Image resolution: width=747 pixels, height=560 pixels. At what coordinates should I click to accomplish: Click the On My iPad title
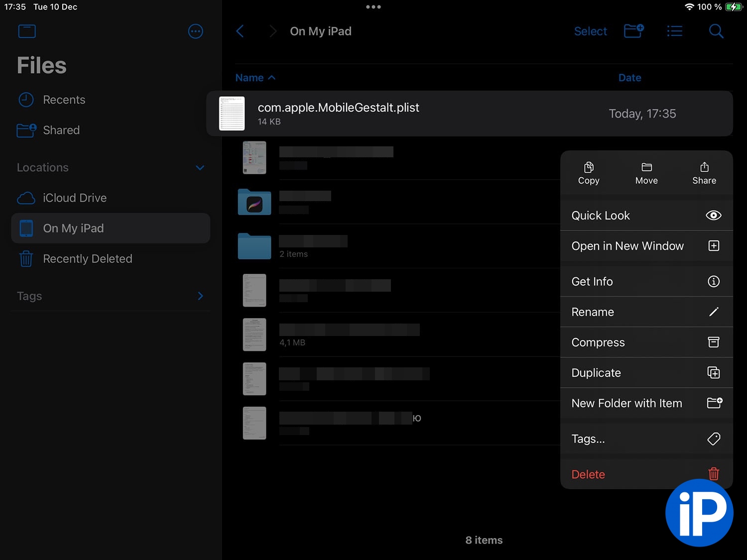tap(321, 31)
